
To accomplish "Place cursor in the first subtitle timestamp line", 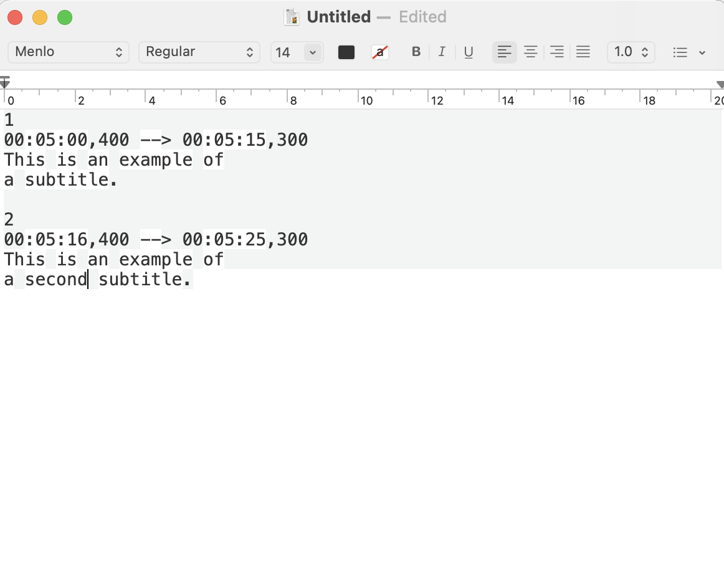I will pos(156,140).
